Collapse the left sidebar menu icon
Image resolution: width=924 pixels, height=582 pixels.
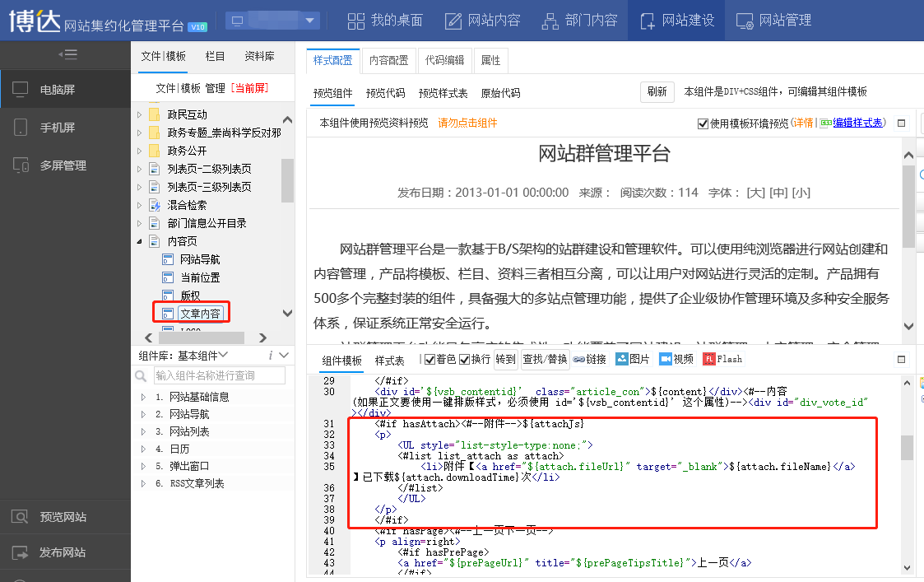tap(67, 55)
